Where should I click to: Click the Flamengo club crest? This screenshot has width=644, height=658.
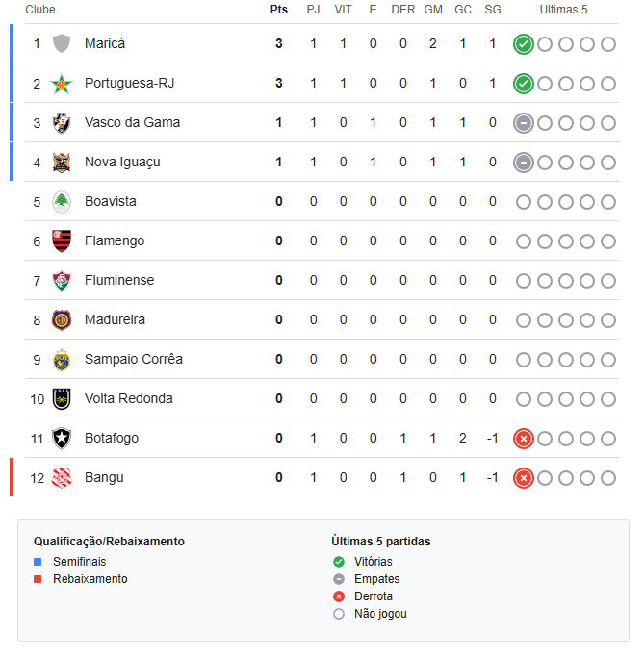[62, 240]
